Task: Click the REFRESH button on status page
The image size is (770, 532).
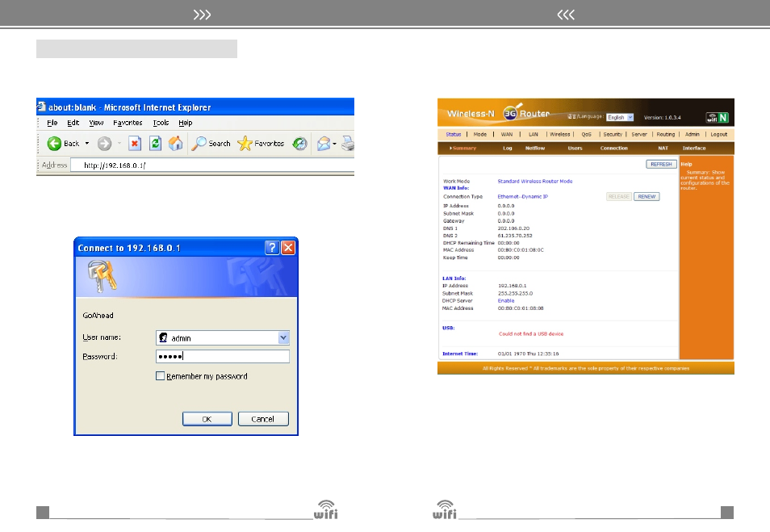Action: coord(661,164)
